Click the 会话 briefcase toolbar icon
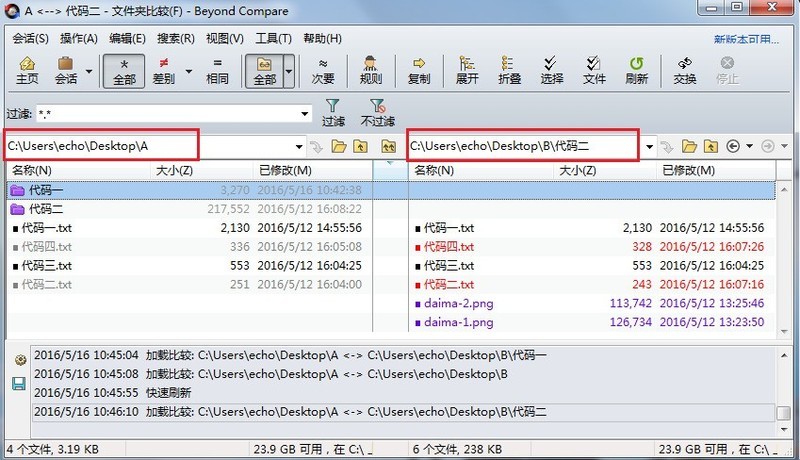The image size is (800, 460). pos(66,71)
